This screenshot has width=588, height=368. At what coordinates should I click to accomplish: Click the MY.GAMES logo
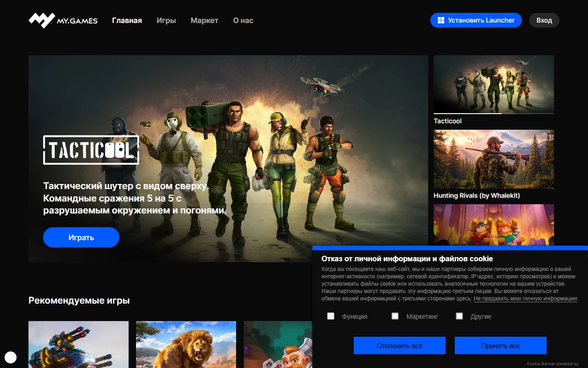(x=63, y=20)
